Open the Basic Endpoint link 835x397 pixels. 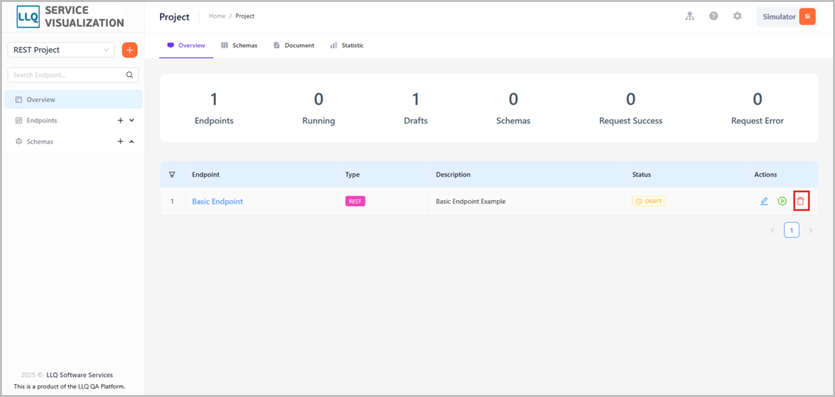pos(217,202)
